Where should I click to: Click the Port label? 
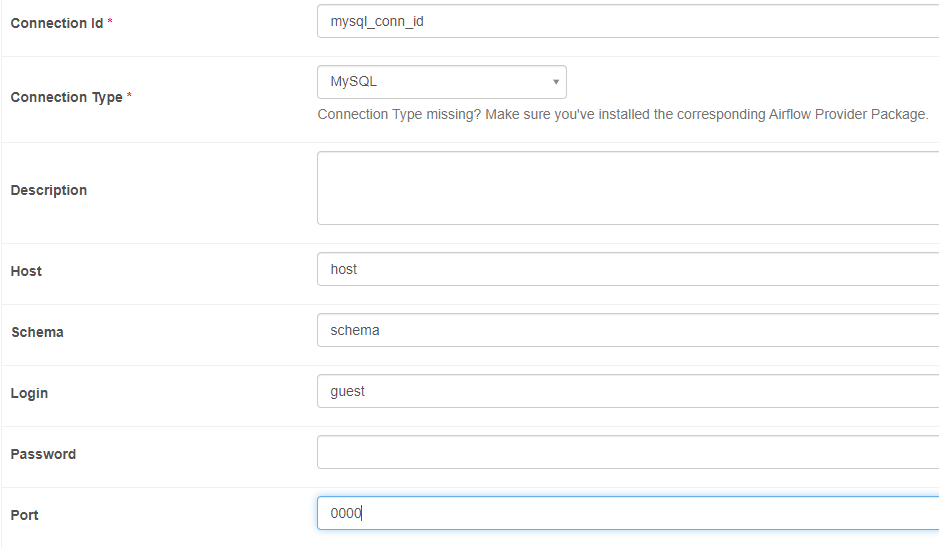pos(25,516)
